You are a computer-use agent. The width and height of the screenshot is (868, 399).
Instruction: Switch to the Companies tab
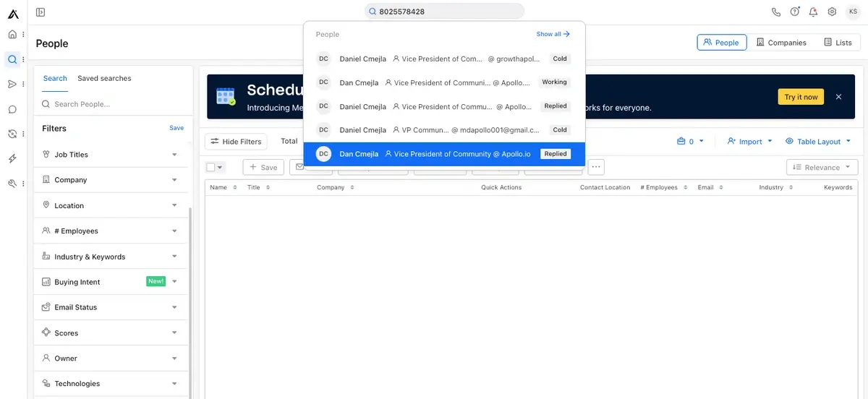click(781, 43)
